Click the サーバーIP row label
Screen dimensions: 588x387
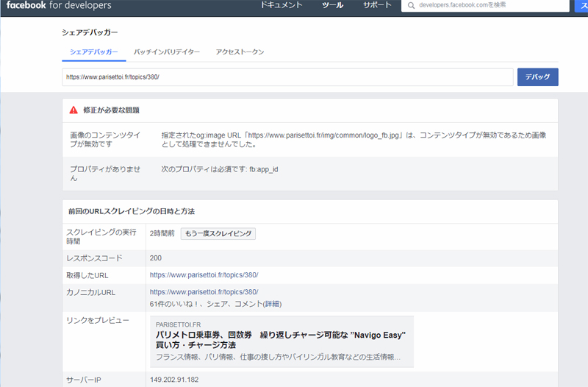84,380
